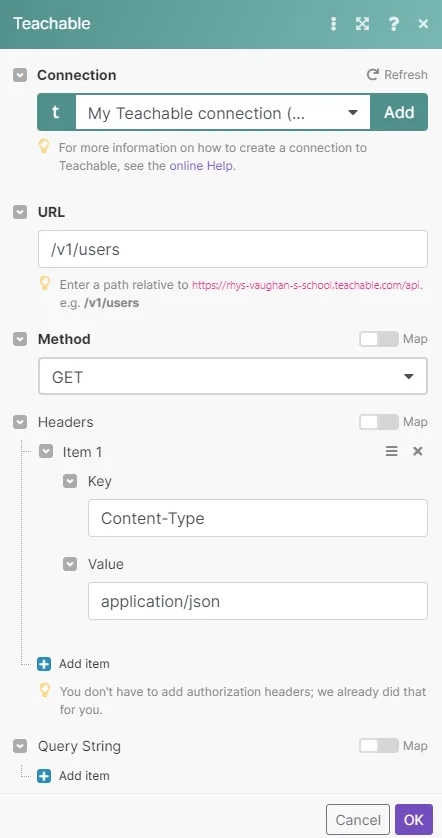Image resolution: width=442 pixels, height=838 pixels.
Task: Open the help question mark icon
Action: click(394, 24)
